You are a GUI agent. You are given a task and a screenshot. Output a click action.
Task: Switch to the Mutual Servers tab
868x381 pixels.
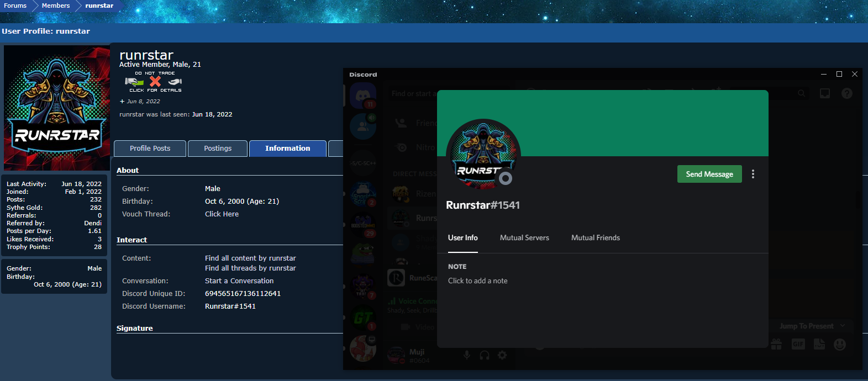(524, 238)
